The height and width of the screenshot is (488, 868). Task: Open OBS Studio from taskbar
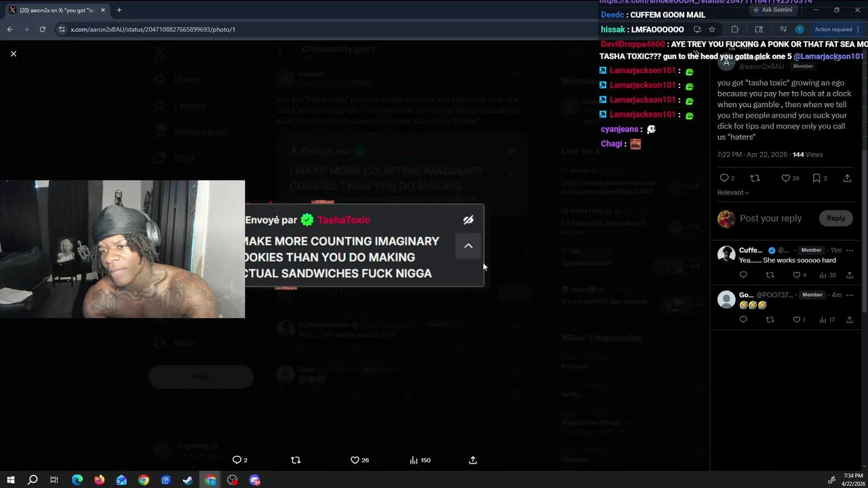tap(233, 480)
